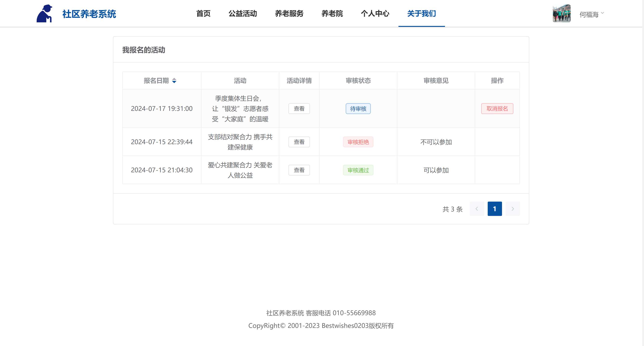Open the 养老院 menu item
The image size is (644, 346).
click(332, 13)
